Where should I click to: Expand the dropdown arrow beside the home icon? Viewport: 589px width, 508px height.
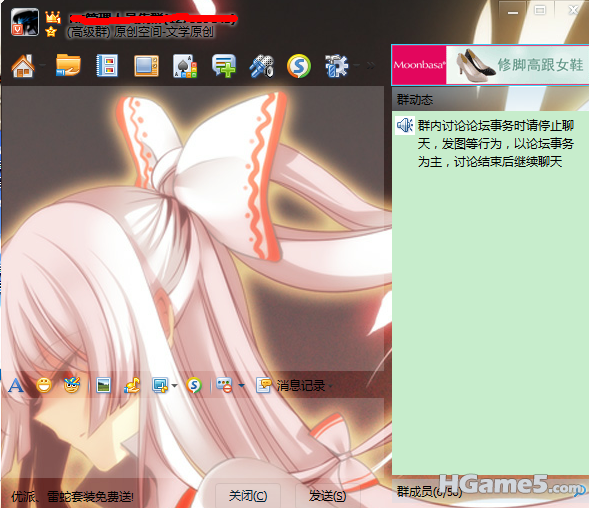coord(42,65)
